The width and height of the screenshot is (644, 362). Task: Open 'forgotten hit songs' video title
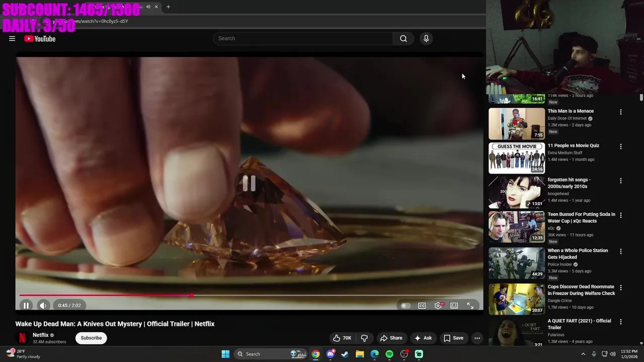click(569, 183)
